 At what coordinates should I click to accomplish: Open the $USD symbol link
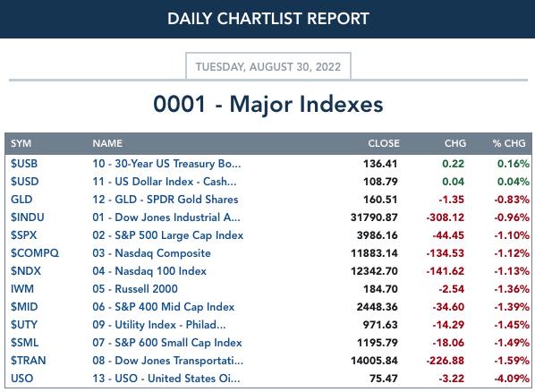(x=24, y=182)
